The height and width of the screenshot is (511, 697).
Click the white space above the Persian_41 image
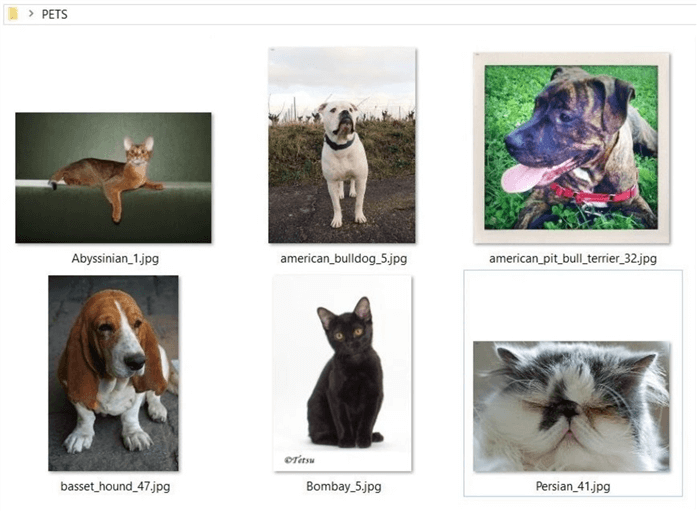[573, 306]
